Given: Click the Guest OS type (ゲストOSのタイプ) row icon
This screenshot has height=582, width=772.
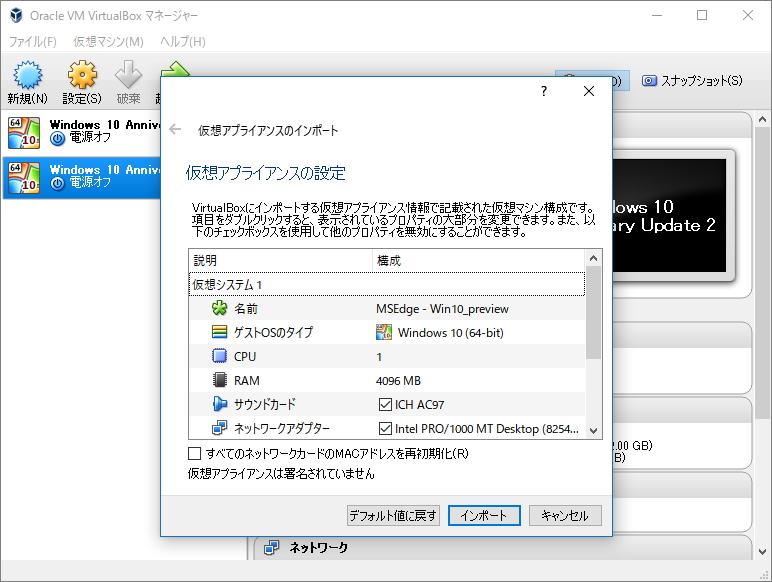Looking at the screenshot, I should 219,332.
